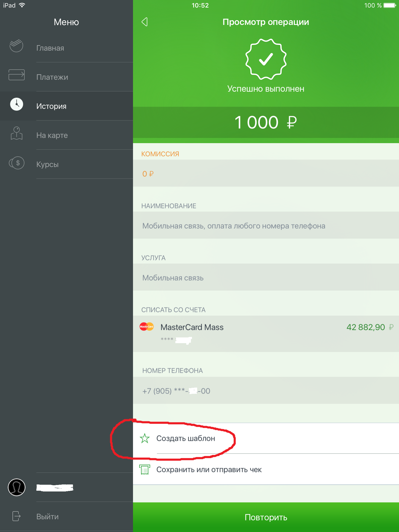Image resolution: width=399 pixels, height=532 pixels.
Task: Click the УСЛУГА label
Action: 154,258
